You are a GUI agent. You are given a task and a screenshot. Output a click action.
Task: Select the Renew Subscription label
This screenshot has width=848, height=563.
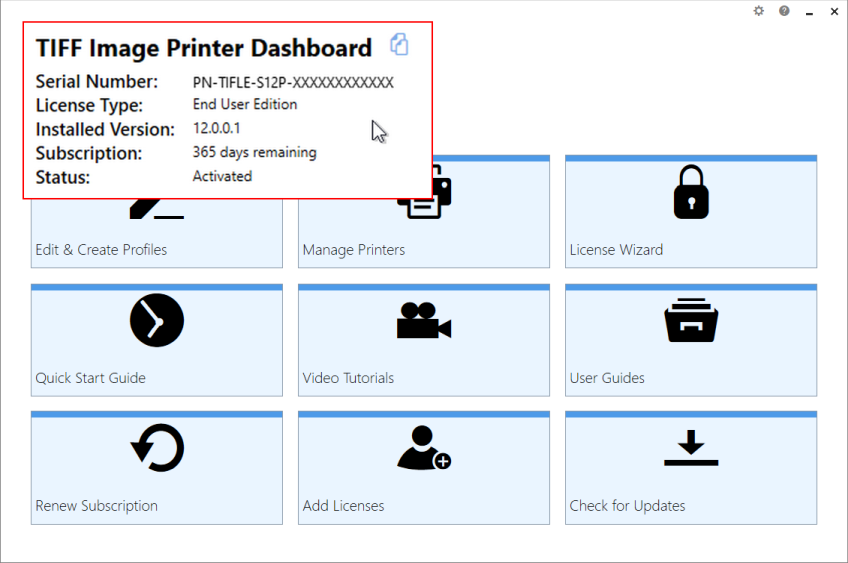coord(96,506)
